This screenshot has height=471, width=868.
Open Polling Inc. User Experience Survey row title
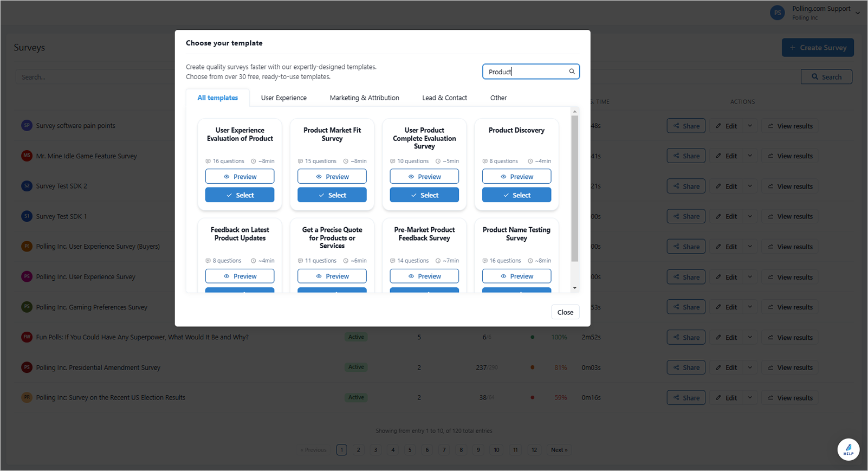click(86, 276)
